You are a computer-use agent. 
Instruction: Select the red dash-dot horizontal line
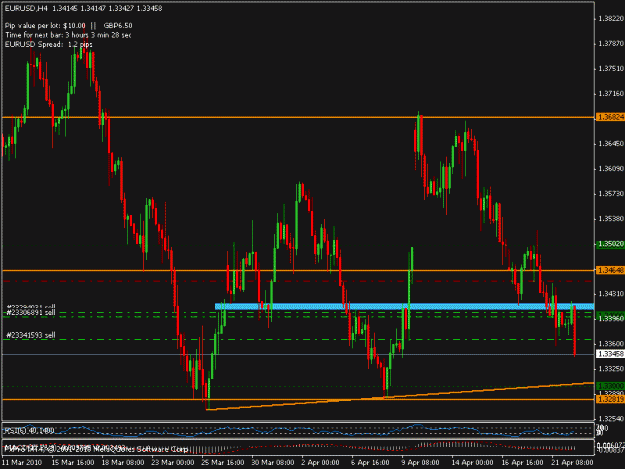coord(298,281)
